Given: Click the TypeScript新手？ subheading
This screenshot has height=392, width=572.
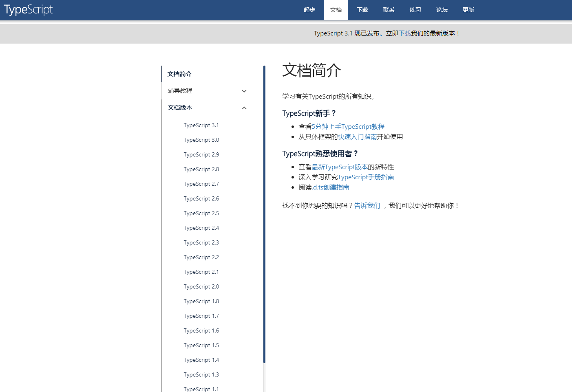Looking at the screenshot, I should click(309, 113).
